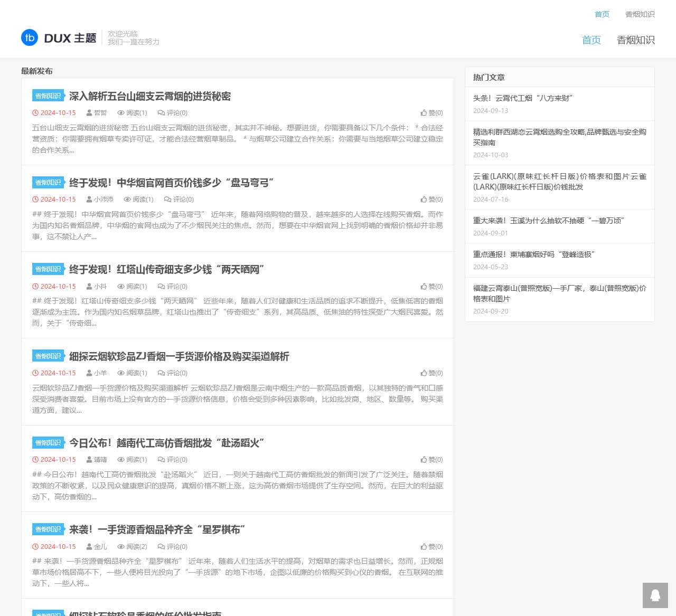
Task: Click the 香烟知识 tag on 五台山 article
Action: pyautogui.click(x=48, y=96)
